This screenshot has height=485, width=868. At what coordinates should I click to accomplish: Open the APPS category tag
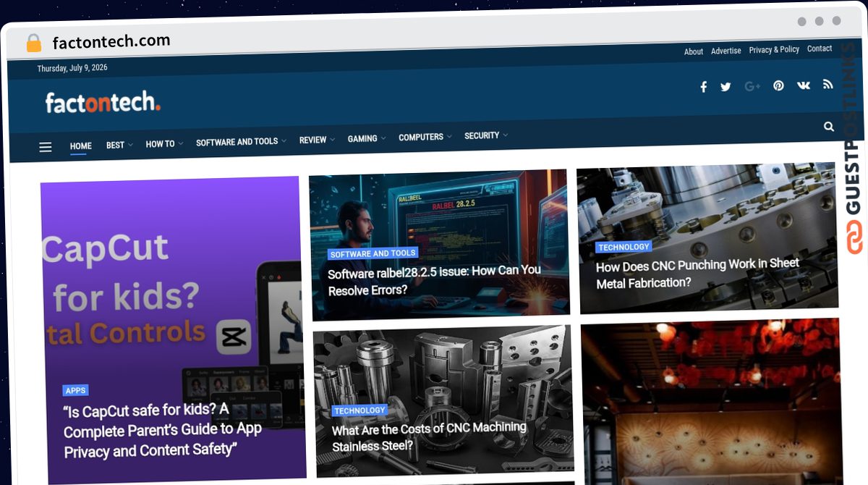point(75,390)
